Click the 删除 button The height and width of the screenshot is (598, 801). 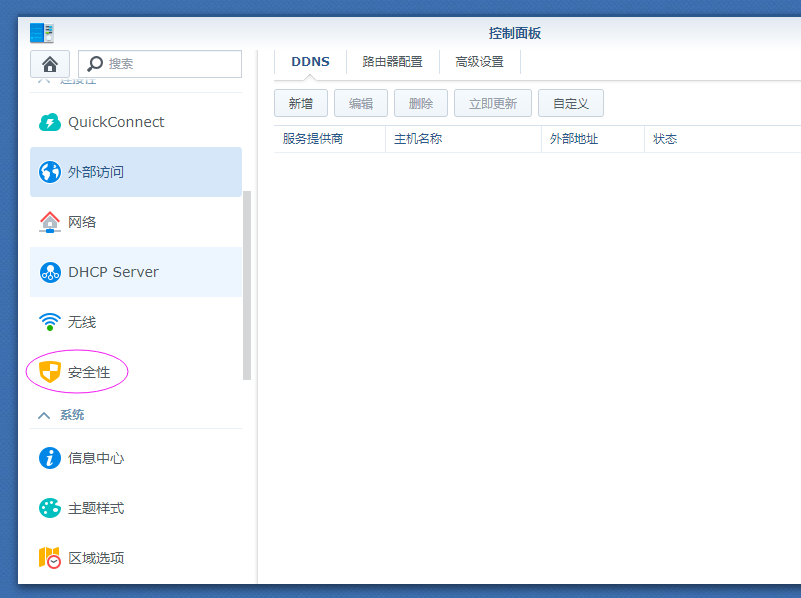421,103
